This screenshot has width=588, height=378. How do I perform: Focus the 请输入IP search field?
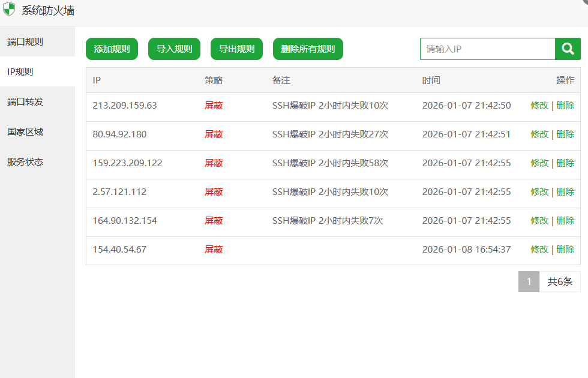487,49
